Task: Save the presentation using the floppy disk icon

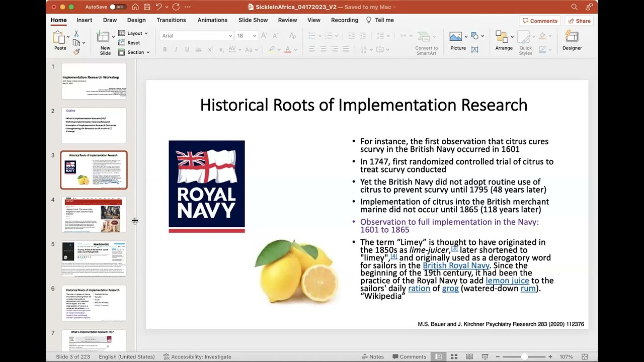Action: click(x=147, y=7)
